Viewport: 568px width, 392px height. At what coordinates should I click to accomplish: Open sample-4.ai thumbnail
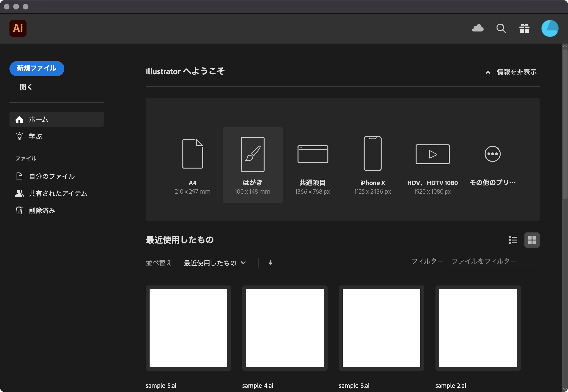click(x=285, y=328)
